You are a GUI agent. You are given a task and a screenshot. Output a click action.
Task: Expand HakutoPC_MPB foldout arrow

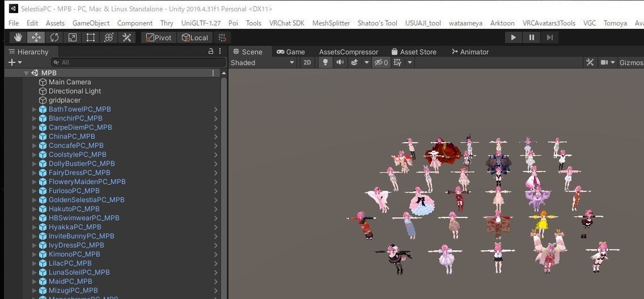[x=35, y=209]
